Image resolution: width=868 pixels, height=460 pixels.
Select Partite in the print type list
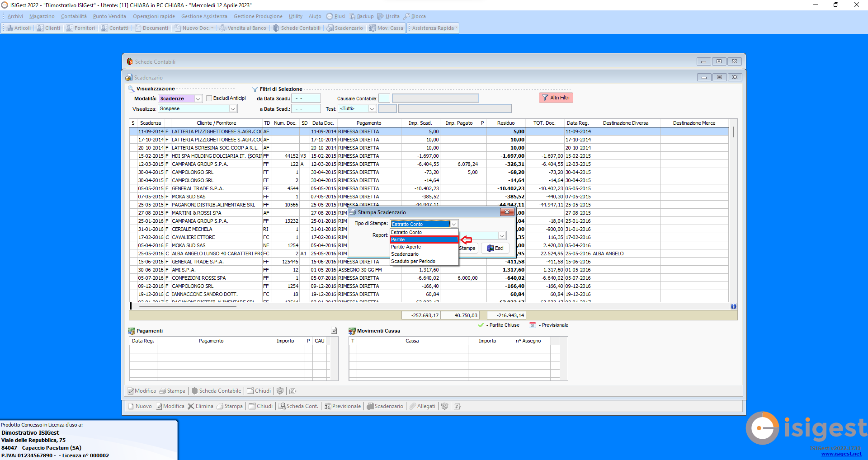424,239
